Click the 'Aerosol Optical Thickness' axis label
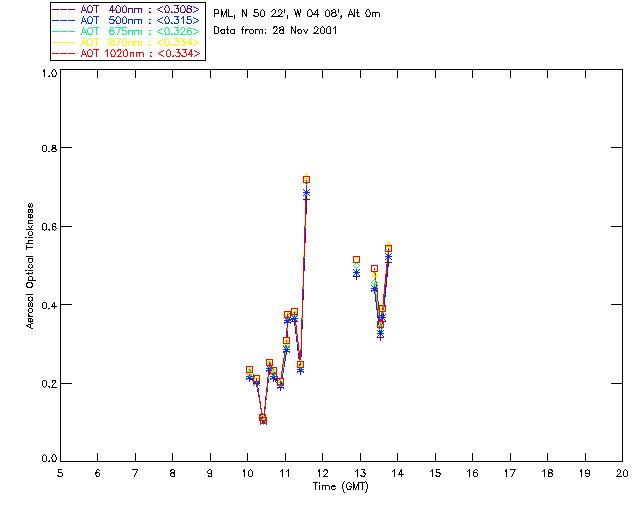 [30, 266]
